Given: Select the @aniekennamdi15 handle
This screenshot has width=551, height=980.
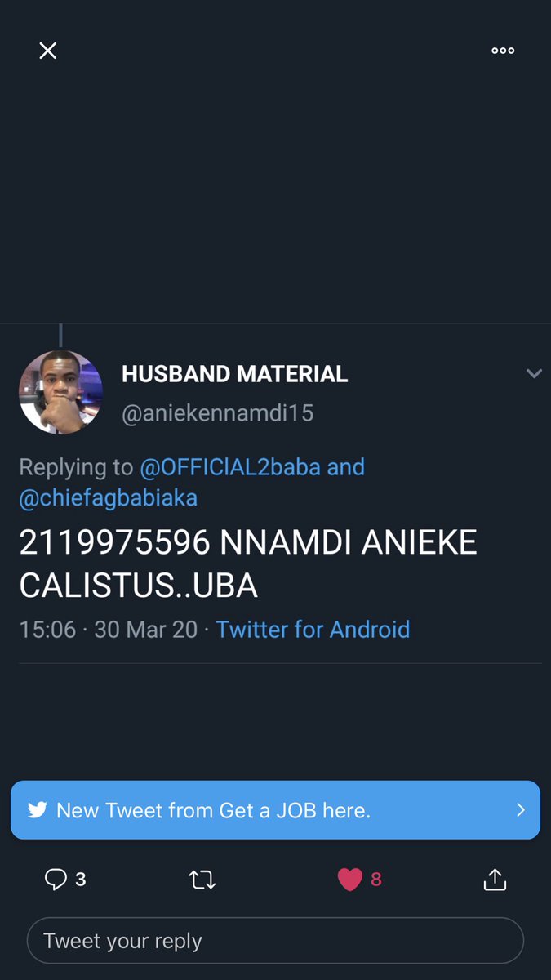Looking at the screenshot, I should click(x=217, y=413).
